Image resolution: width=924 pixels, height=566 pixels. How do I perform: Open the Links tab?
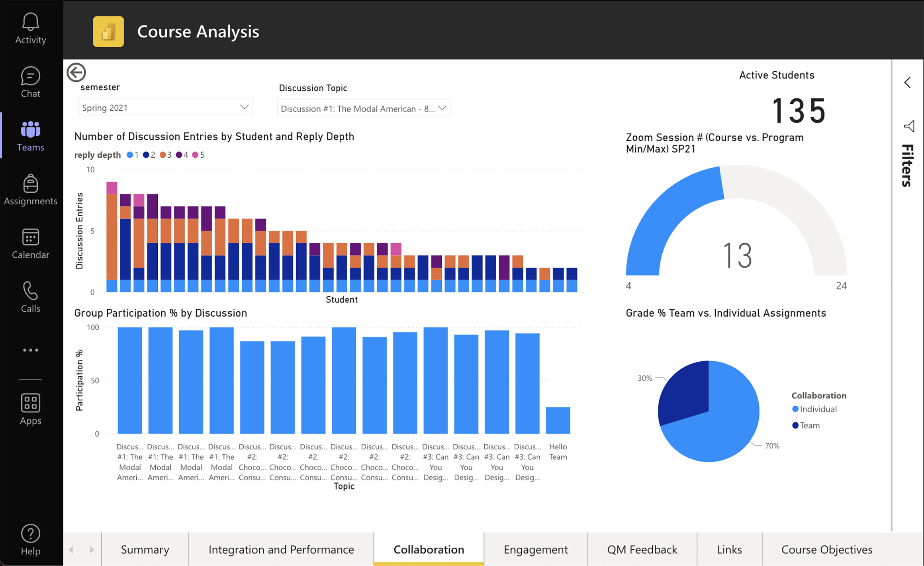(729, 549)
